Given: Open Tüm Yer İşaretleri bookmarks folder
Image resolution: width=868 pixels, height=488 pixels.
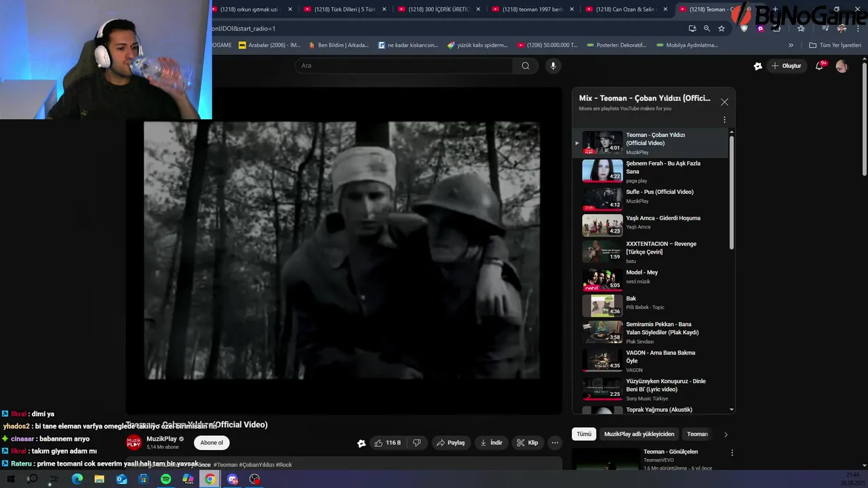Looking at the screenshot, I should pos(835,45).
